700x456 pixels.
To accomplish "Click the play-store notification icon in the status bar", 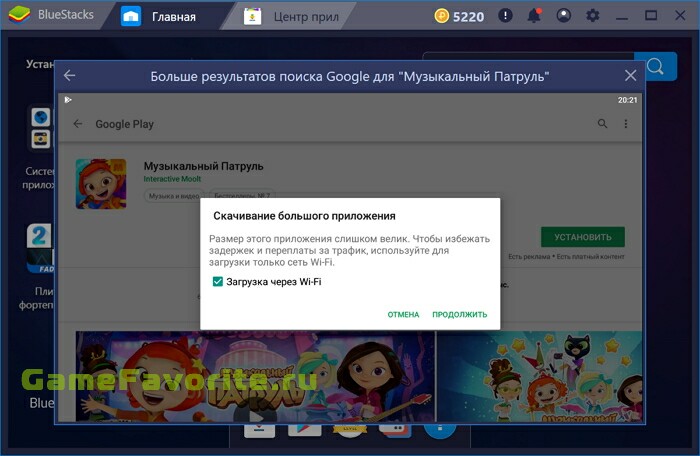I will (x=68, y=100).
